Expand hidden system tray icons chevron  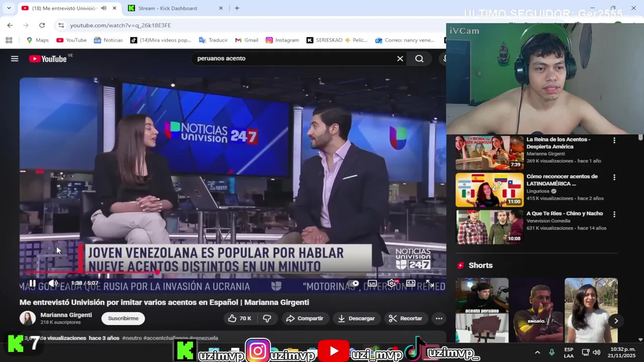point(537,352)
